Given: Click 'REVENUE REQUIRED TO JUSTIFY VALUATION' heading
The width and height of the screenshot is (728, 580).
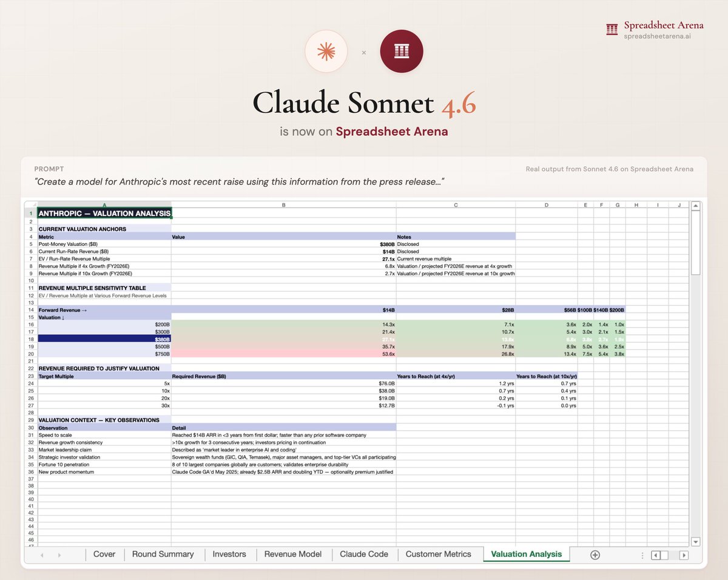Looking at the screenshot, I should pyautogui.click(x=104, y=368).
